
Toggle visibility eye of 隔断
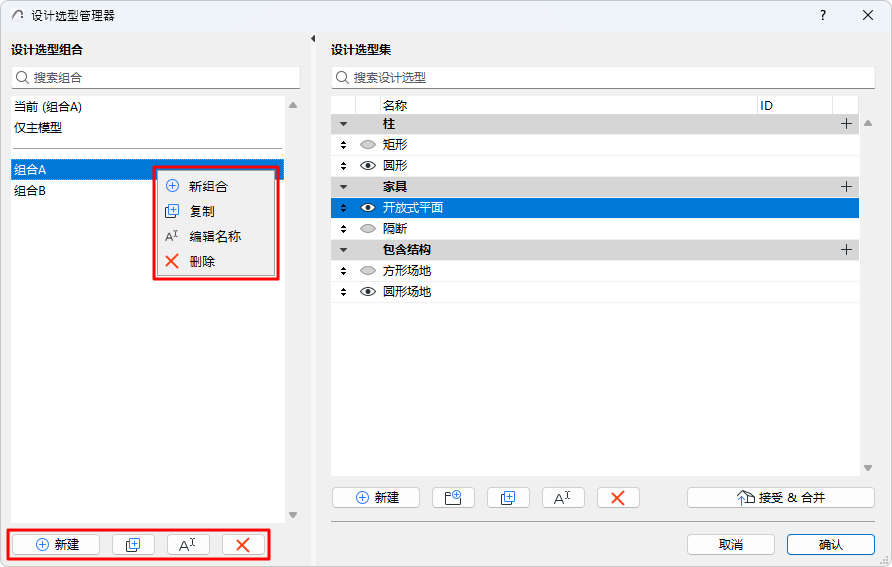pyautogui.click(x=368, y=229)
